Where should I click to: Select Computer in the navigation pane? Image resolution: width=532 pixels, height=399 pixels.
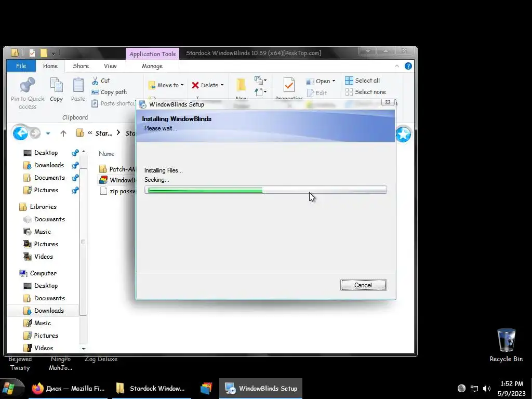pos(37,273)
